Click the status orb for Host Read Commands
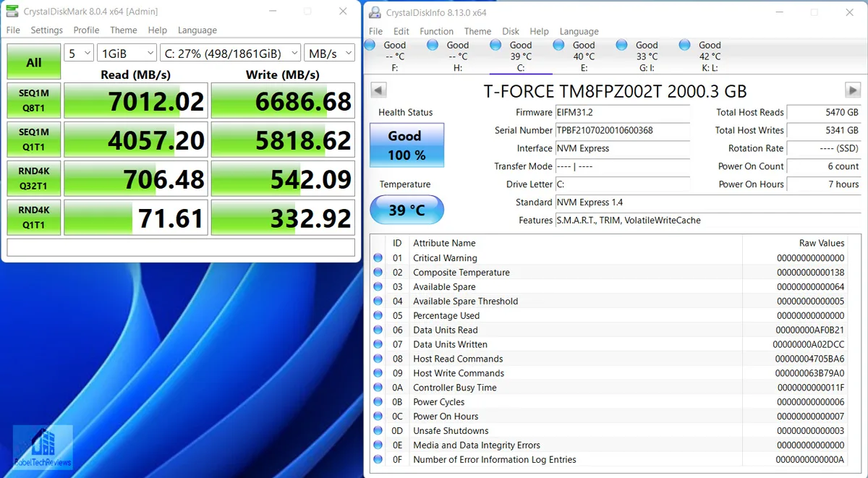Image resolution: width=868 pixels, height=478 pixels. coord(378,359)
